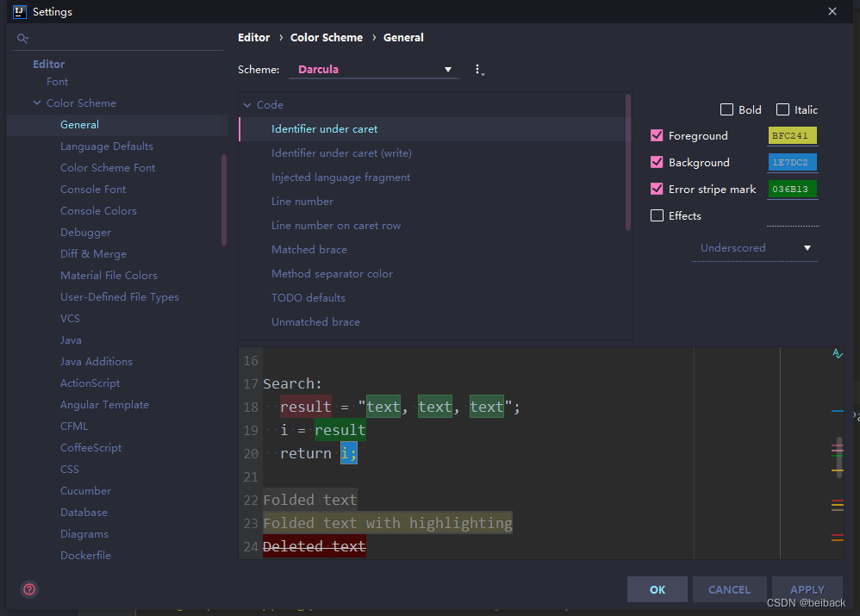This screenshot has height=616, width=860.
Task: Select Line number on caret row
Action: [x=336, y=226]
